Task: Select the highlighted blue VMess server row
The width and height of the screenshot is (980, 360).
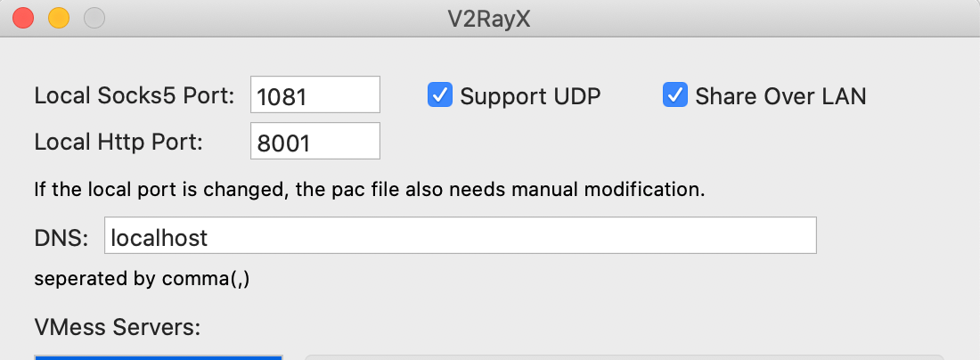Action: 159,356
